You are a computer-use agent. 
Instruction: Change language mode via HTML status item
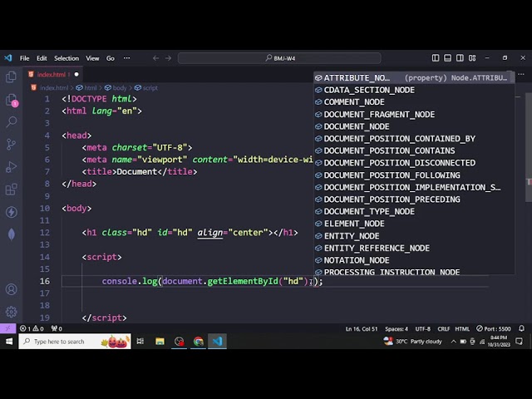[462, 329]
